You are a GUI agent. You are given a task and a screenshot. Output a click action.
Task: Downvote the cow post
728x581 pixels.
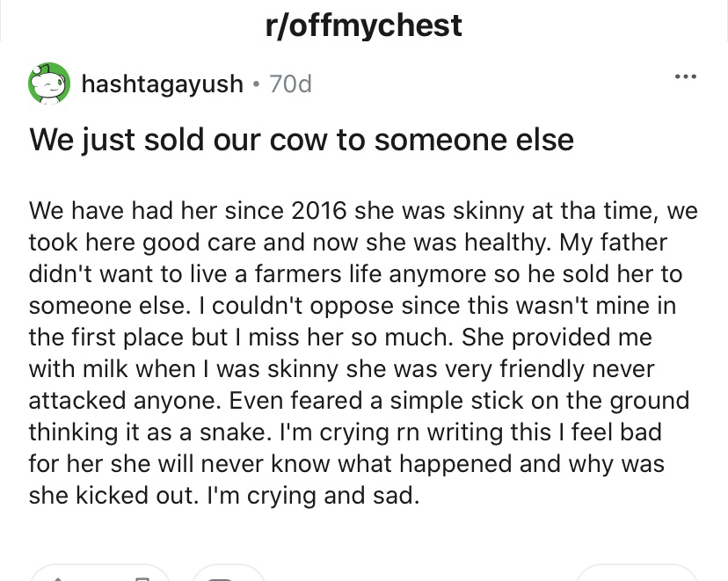[x=141, y=576]
